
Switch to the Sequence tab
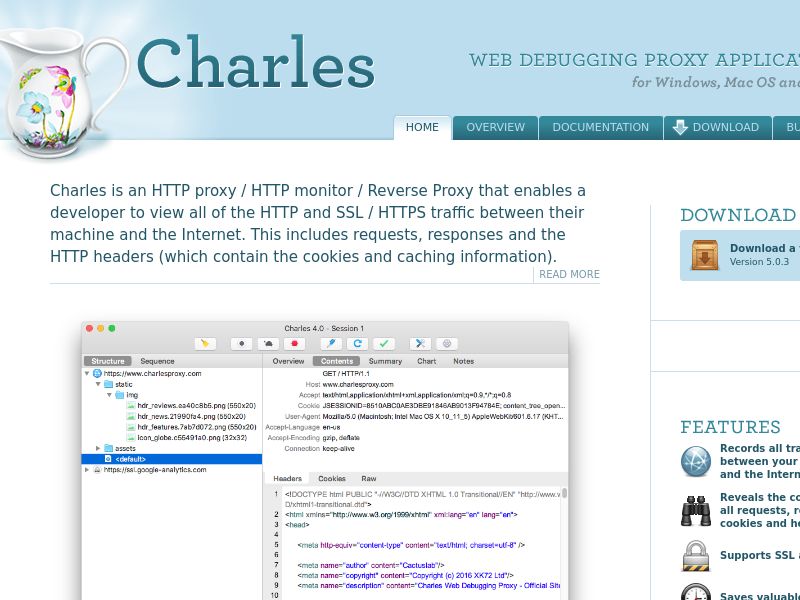pos(157,361)
